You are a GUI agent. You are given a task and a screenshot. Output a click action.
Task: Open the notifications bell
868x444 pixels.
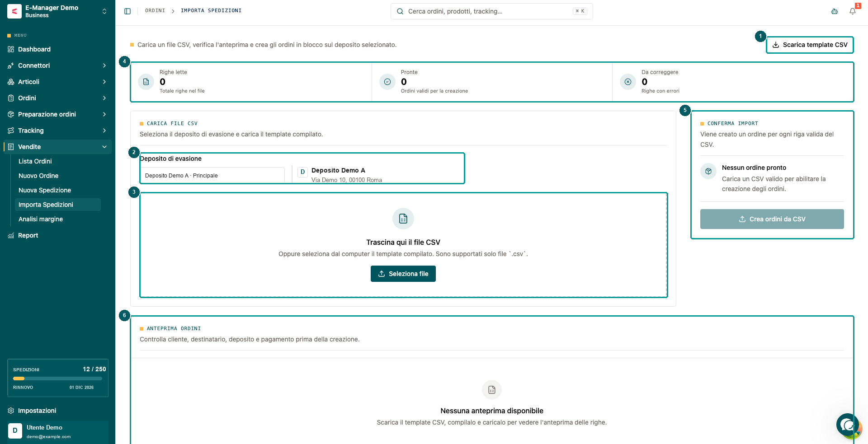[853, 11]
